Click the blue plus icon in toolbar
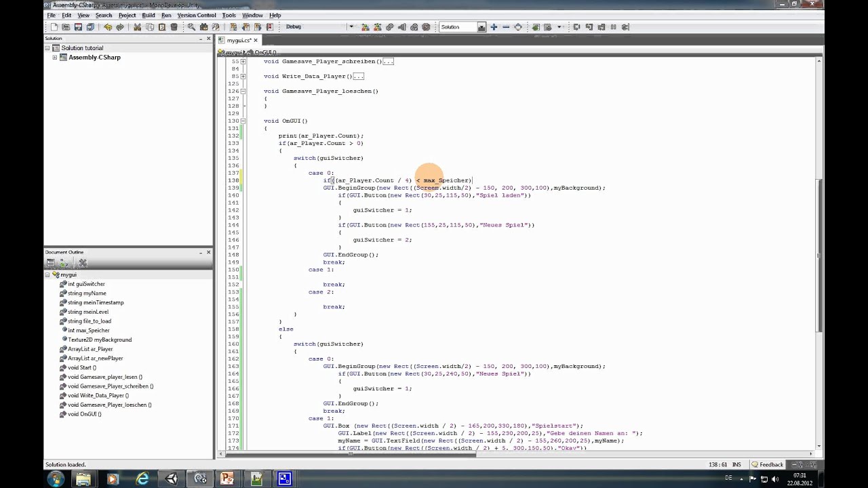The width and height of the screenshot is (868, 488). point(494,27)
